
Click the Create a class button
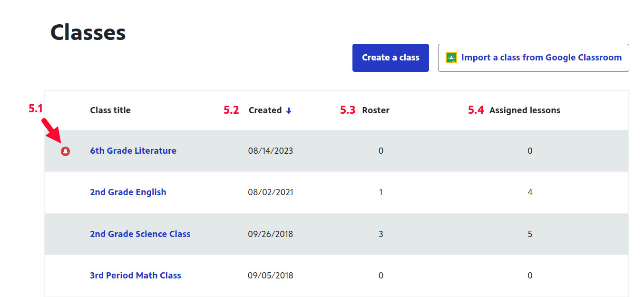[390, 58]
